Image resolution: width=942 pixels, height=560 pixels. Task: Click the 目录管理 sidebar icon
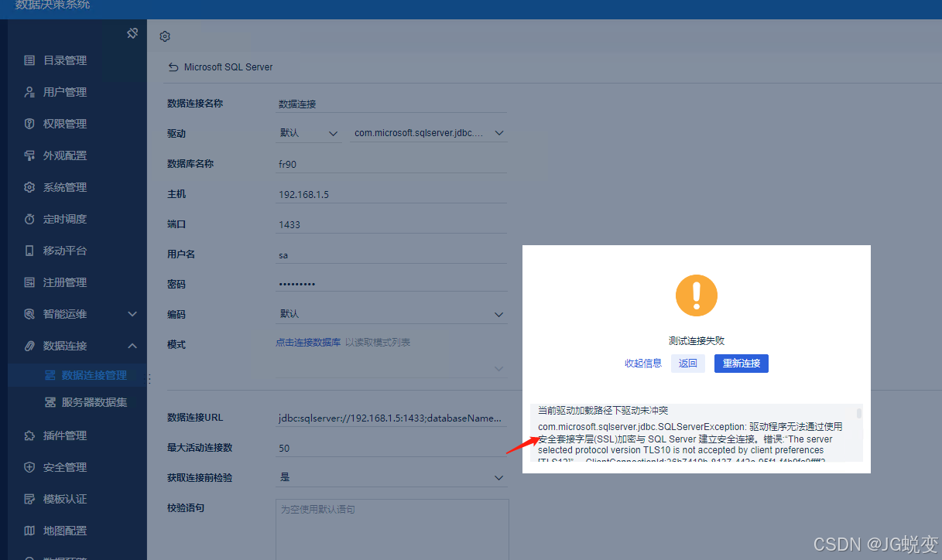tap(29, 60)
